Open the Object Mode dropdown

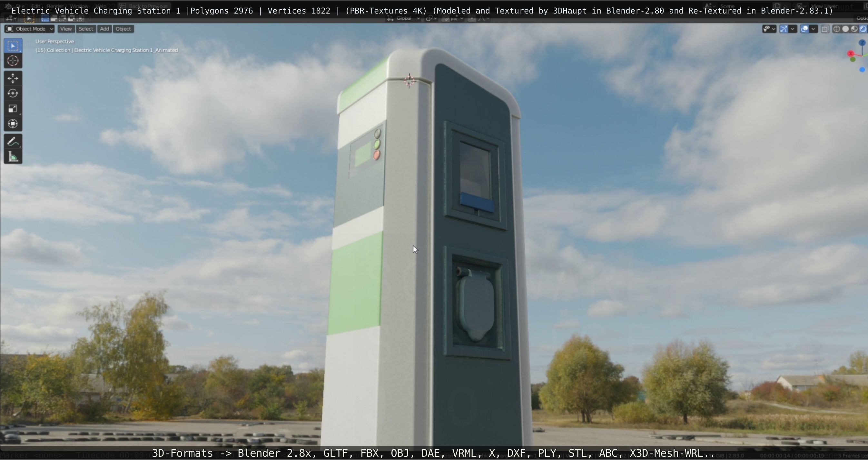coord(29,29)
